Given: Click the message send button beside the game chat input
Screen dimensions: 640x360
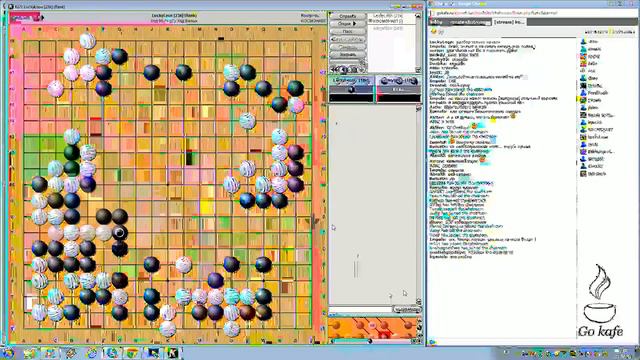Looking at the screenshot, I should [x=407, y=310].
